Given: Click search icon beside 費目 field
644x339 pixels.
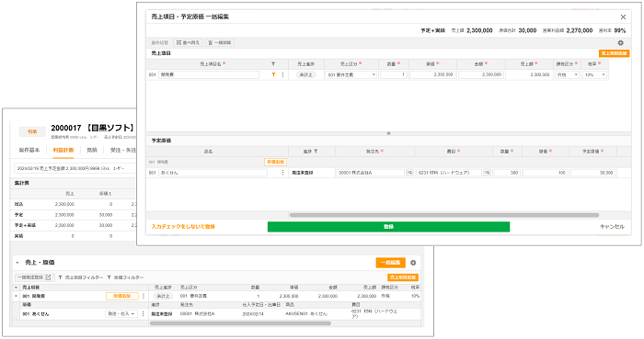Looking at the screenshot, I should tap(487, 173).
